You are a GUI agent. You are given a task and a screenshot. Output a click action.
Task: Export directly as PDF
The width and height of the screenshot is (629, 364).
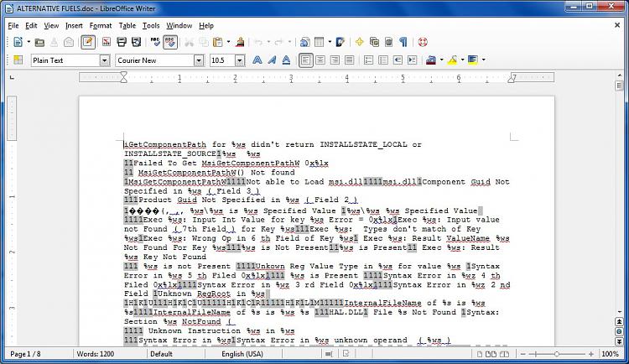tap(107, 42)
